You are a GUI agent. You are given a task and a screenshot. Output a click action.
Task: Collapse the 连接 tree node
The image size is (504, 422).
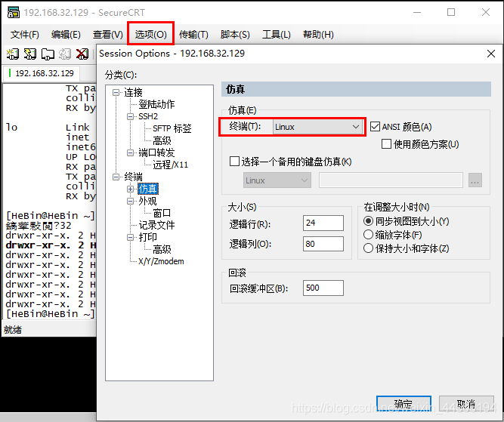click(116, 93)
